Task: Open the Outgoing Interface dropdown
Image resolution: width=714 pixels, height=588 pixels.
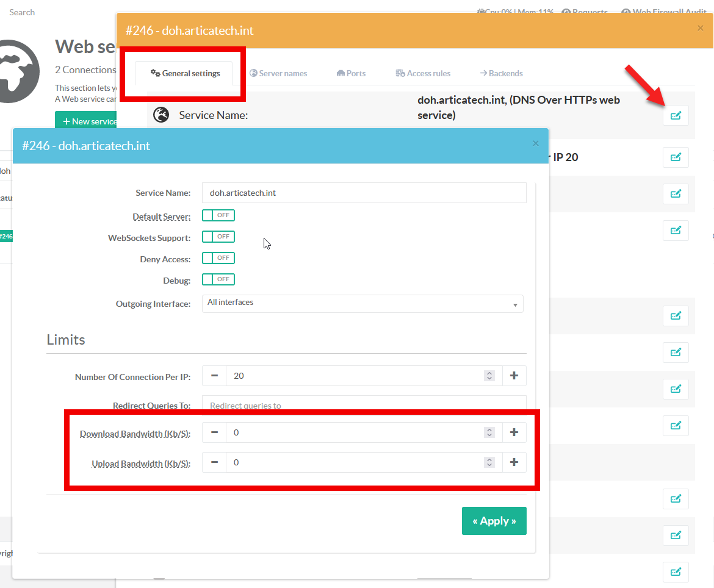Action: pos(362,303)
